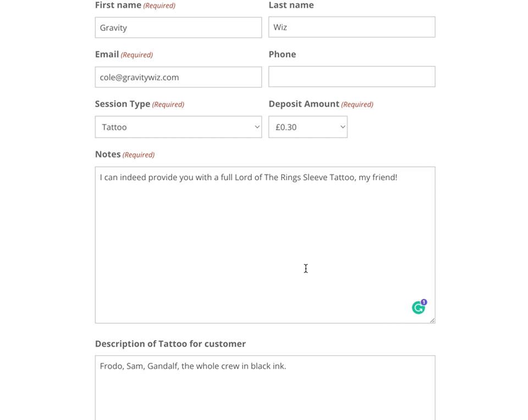Focus the Last name field containing Wiz
Image resolution: width=528 pixels, height=420 pixels.
351,27
